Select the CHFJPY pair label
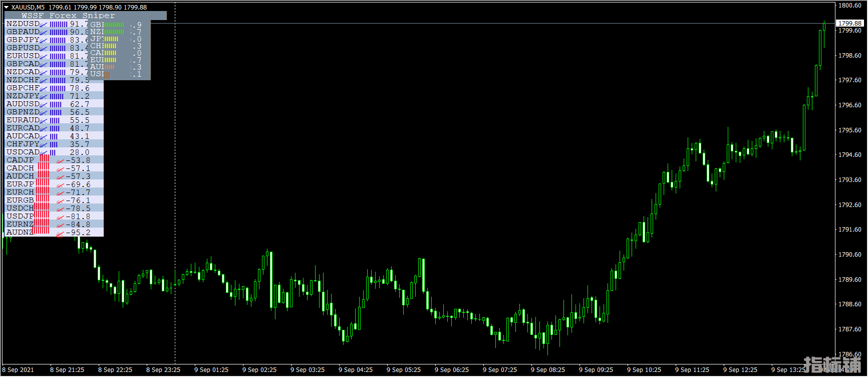Screen dimensions: 868x377 point(23,144)
